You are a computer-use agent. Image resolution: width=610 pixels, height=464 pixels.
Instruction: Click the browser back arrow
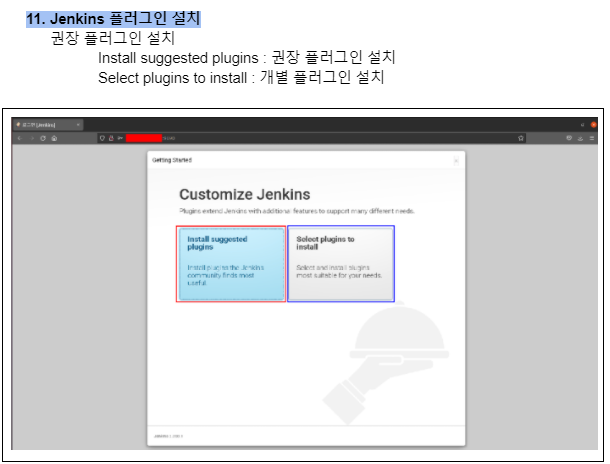(x=20, y=138)
